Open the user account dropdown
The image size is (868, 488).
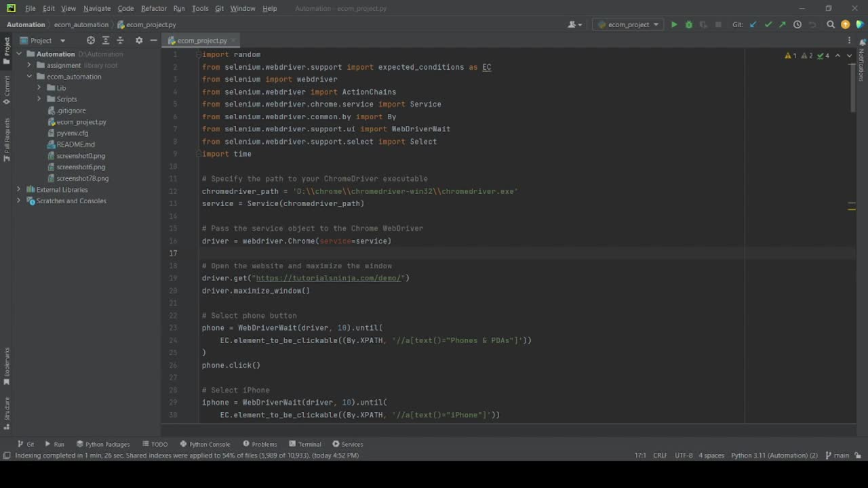click(x=575, y=24)
